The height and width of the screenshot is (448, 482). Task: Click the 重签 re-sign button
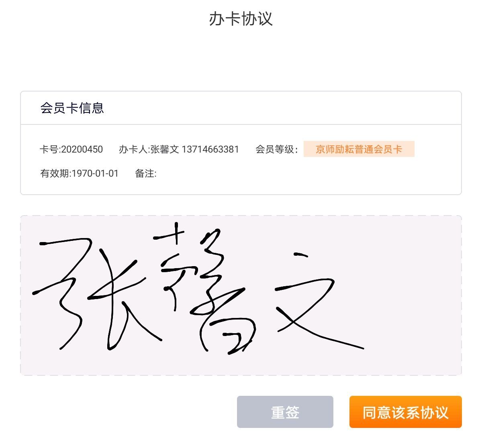tap(285, 412)
